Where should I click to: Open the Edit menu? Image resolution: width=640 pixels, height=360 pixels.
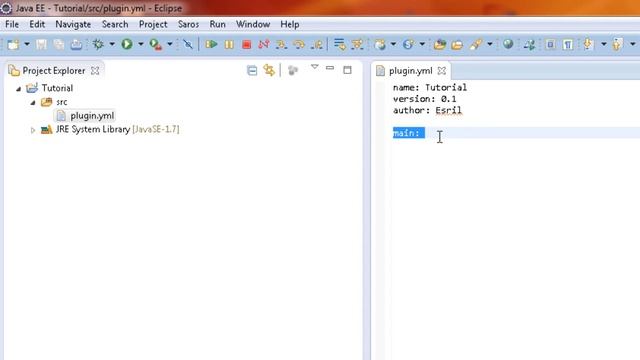37,24
